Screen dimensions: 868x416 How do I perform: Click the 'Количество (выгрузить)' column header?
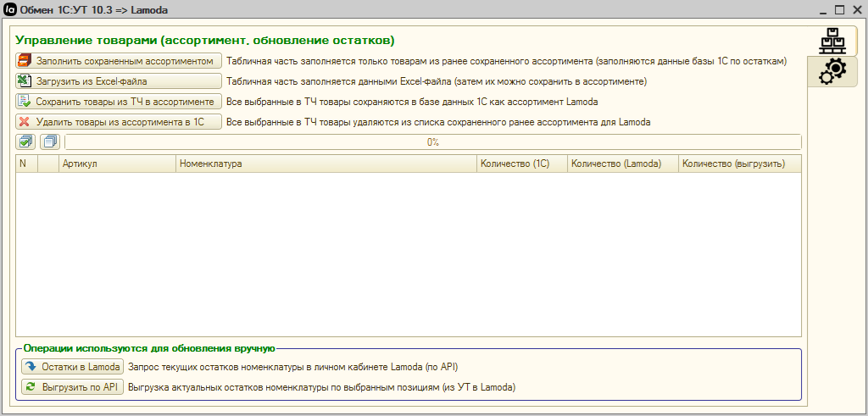[739, 164]
